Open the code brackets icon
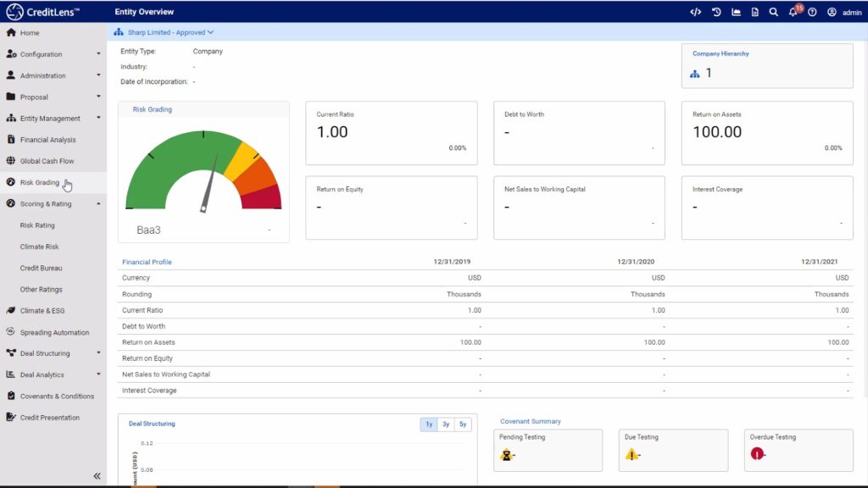The width and height of the screenshot is (868, 488). pos(695,12)
